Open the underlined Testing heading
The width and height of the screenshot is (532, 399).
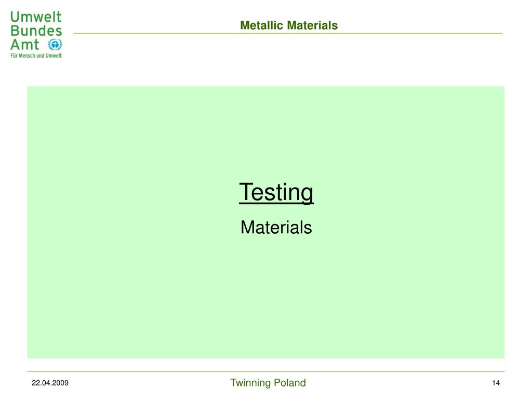(276, 192)
